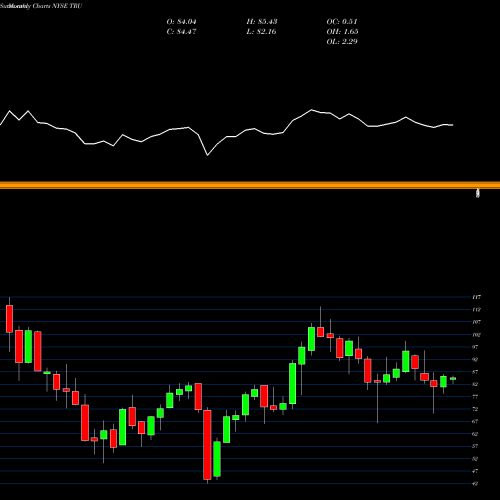Click the 92 price axis label
Viewport: 500px width, 500px height.
pos(475,359)
